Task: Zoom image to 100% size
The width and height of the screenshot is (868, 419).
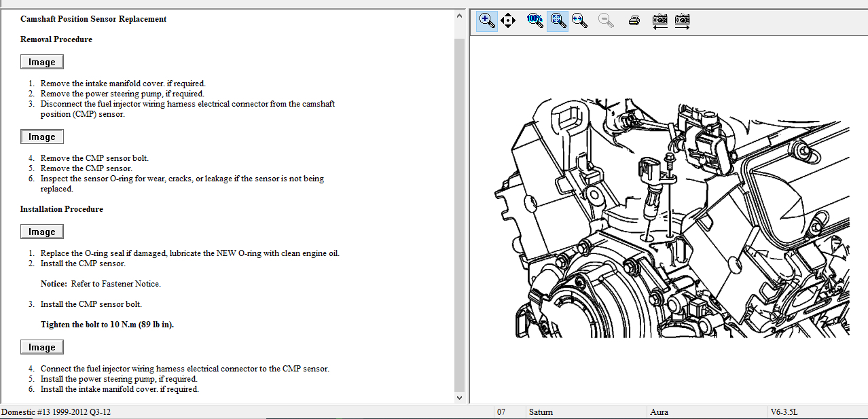Action: (535, 20)
